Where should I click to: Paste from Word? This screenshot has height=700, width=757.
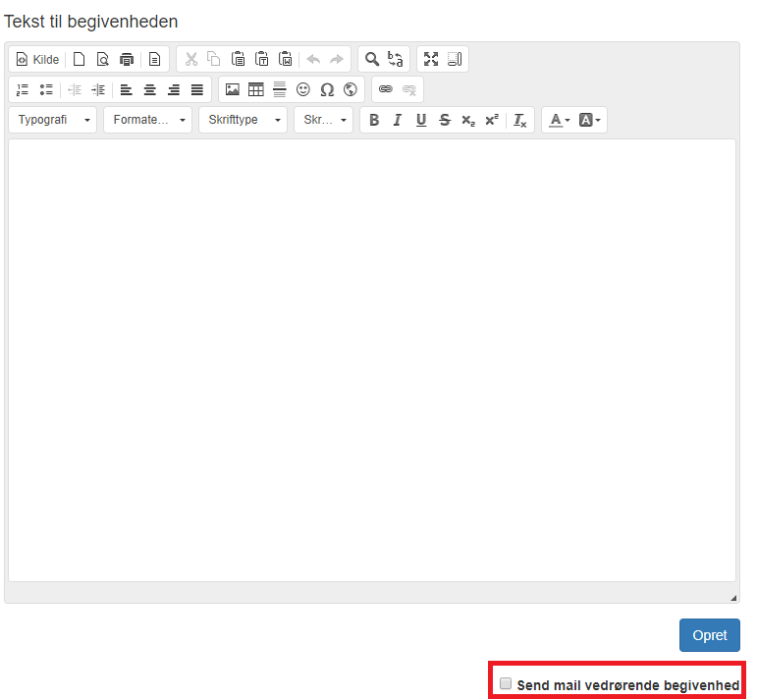285,59
